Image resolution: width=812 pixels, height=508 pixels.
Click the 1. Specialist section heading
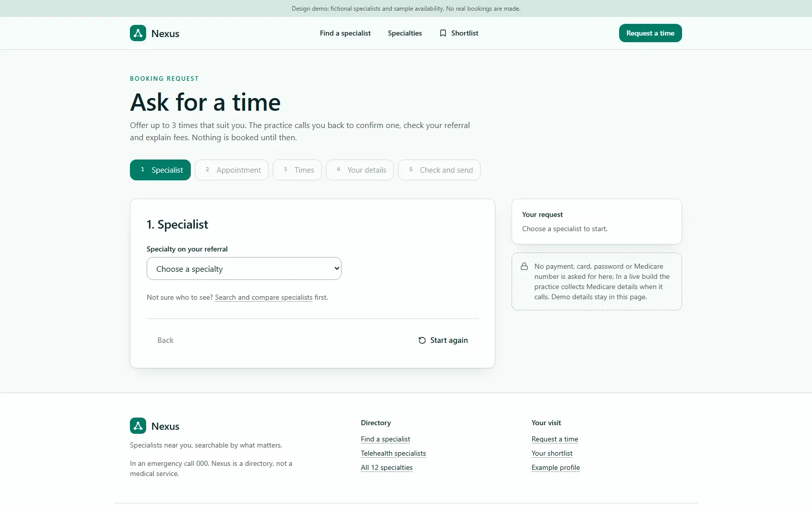pos(178,225)
